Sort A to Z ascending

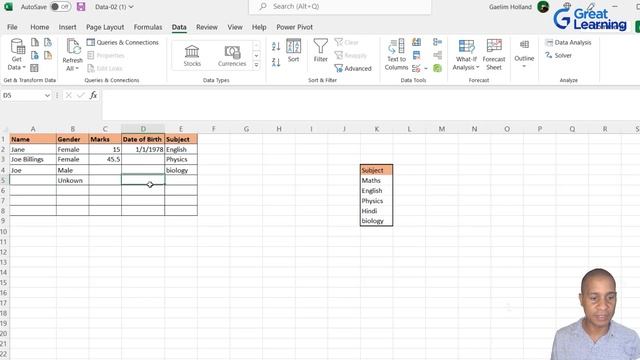click(276, 46)
